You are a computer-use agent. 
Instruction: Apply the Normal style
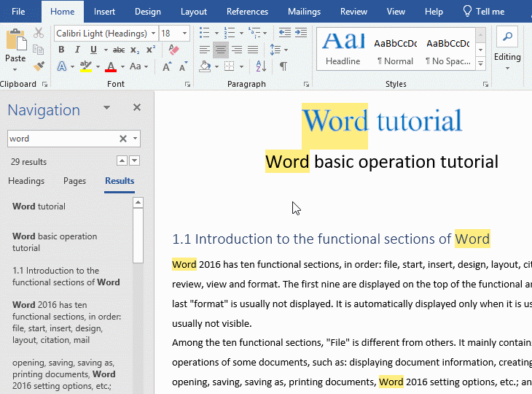pyautogui.click(x=395, y=49)
